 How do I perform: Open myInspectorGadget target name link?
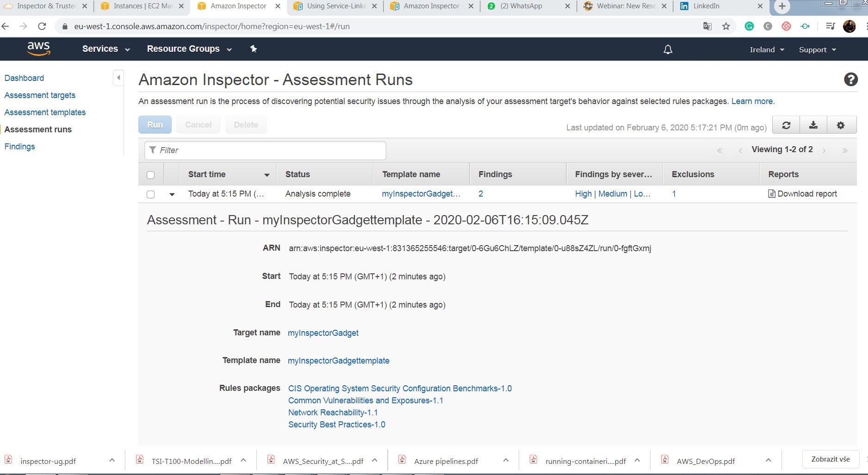[x=323, y=333]
